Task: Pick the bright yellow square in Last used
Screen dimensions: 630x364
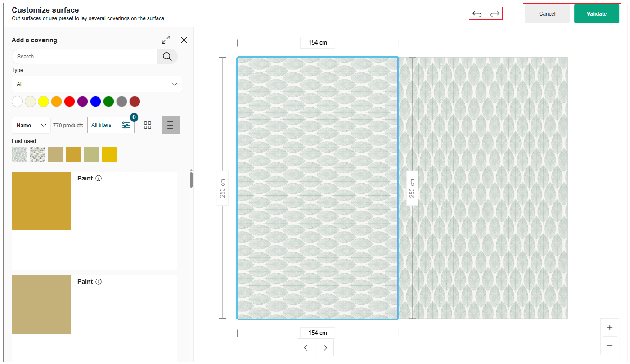Action: point(109,154)
